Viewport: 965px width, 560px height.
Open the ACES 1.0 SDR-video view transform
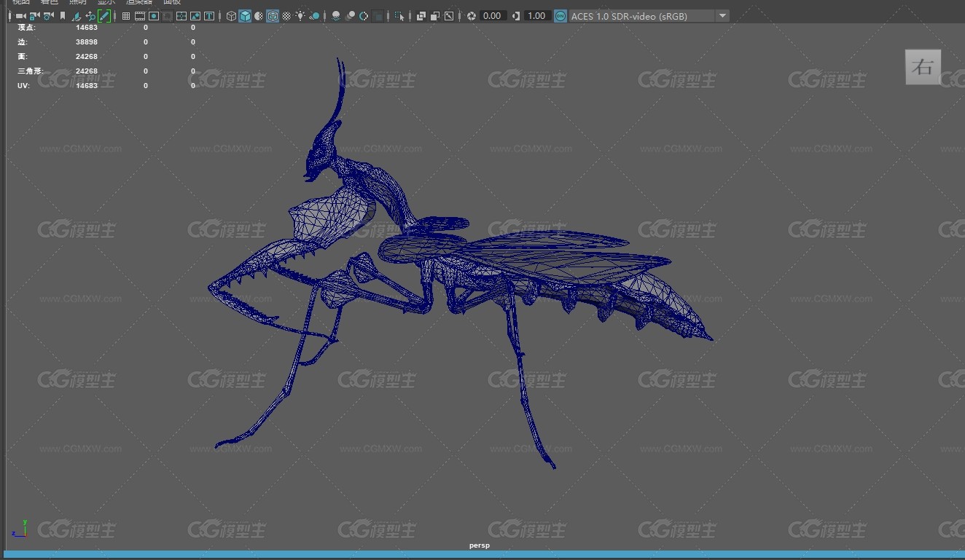(x=641, y=15)
